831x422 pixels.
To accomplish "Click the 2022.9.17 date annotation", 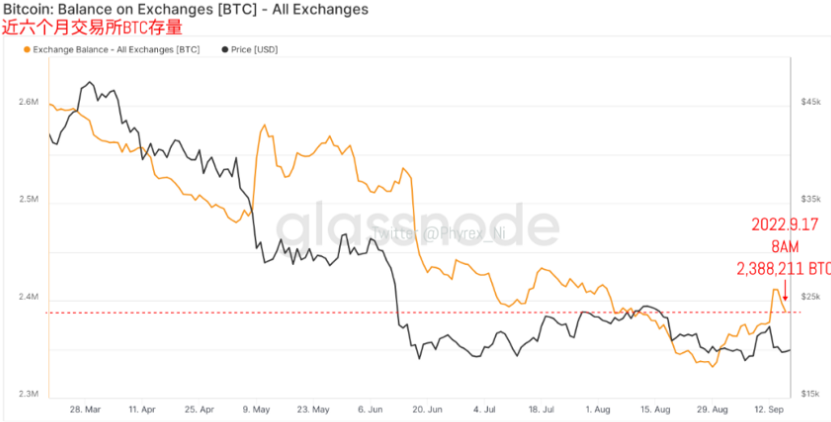I will pos(785,224).
